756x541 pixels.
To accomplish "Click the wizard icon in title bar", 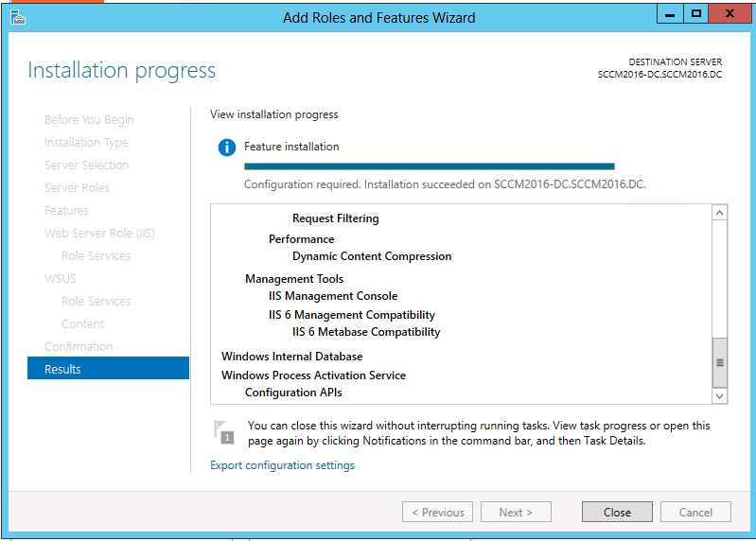I will coord(17,17).
